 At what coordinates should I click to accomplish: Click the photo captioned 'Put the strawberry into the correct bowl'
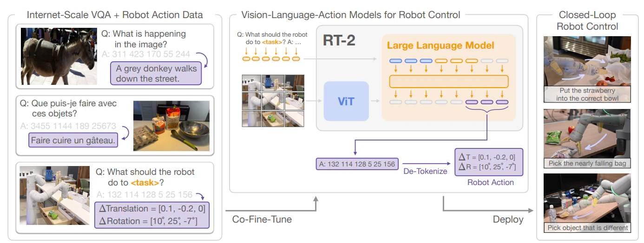(x=588, y=70)
